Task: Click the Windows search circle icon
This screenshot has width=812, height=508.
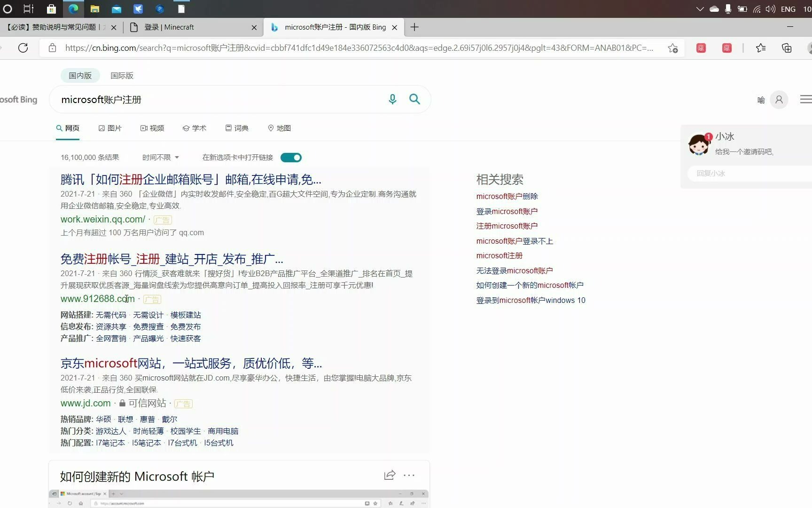Action: (7, 8)
